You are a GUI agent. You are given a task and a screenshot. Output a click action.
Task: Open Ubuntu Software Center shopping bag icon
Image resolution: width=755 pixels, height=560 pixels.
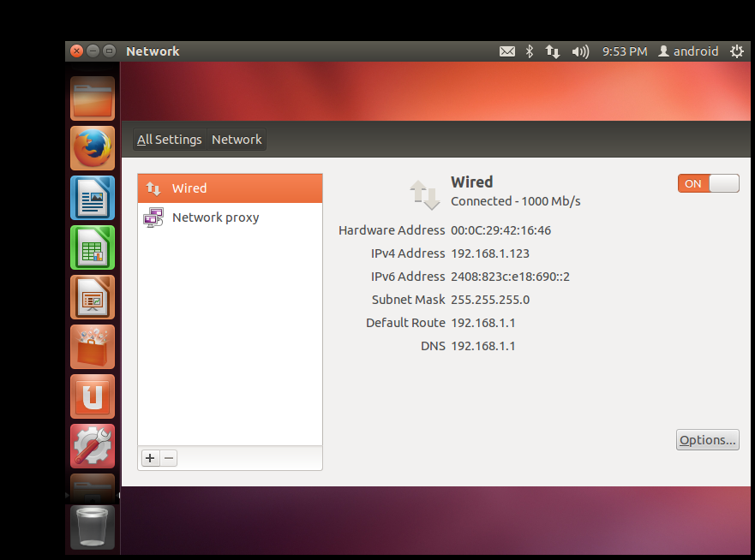(x=93, y=347)
